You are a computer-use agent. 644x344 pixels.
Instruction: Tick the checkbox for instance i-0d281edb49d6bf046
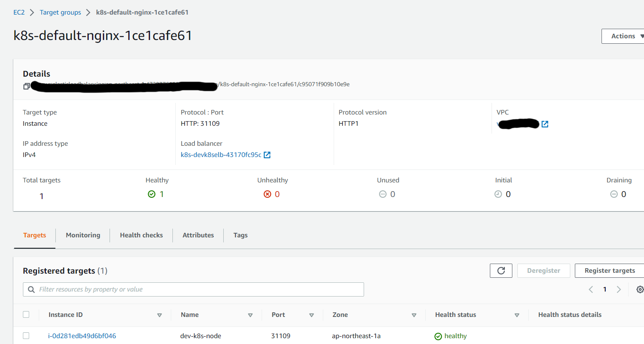tap(26, 336)
